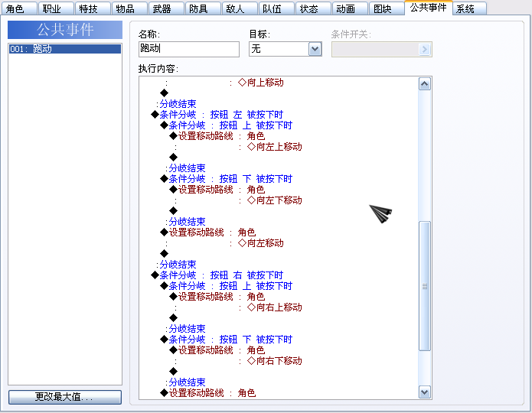
Task: Open the 防具 tab
Action: click(x=203, y=8)
